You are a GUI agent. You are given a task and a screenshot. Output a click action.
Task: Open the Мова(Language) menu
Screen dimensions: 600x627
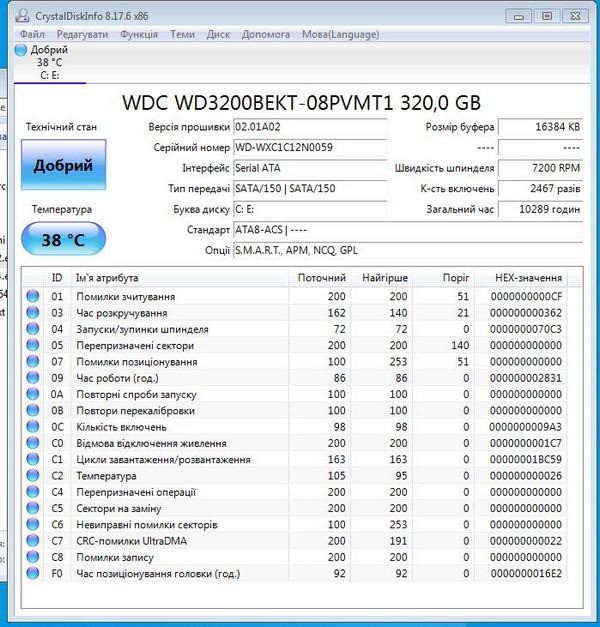340,34
